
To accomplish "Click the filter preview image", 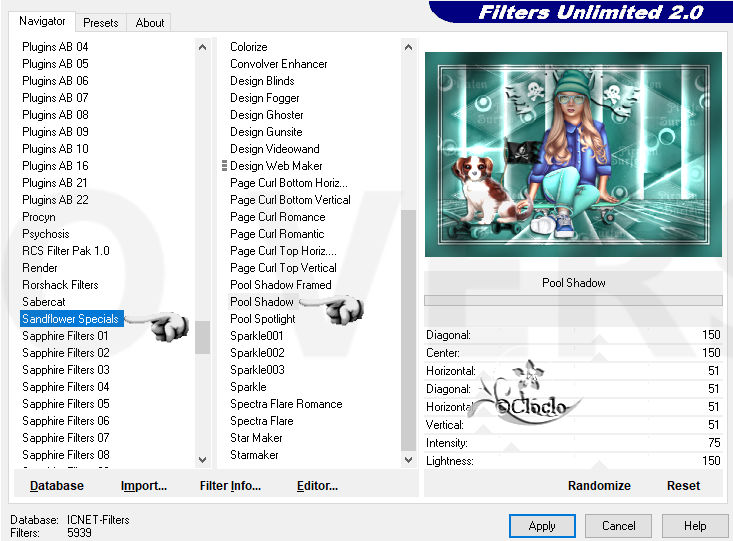I will pos(573,155).
